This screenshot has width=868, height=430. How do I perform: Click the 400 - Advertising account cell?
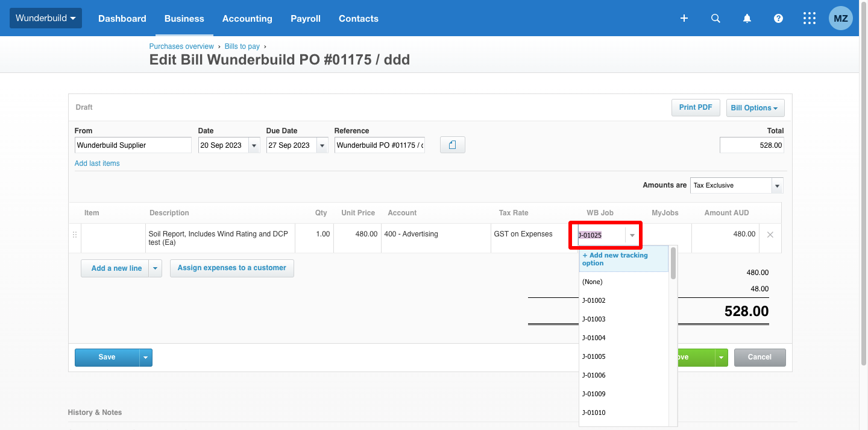tap(436, 238)
